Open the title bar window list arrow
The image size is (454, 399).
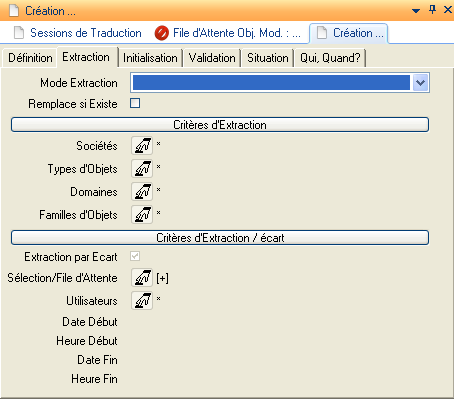416,11
